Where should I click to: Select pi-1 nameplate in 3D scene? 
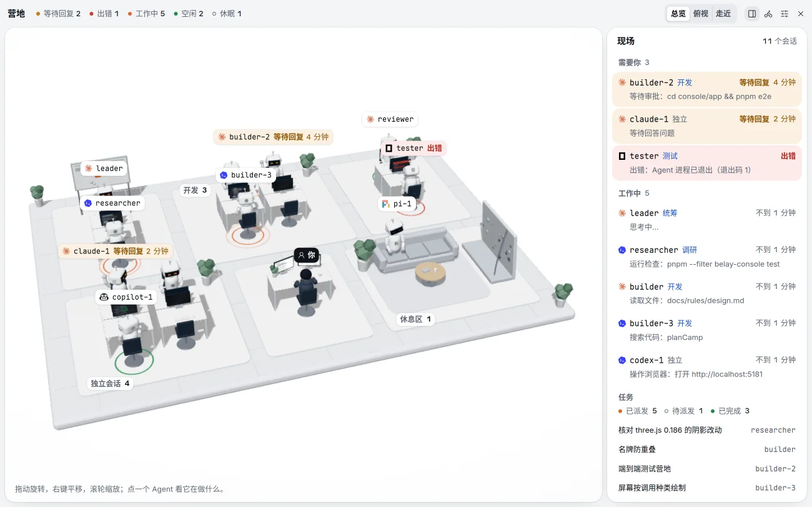397,204
